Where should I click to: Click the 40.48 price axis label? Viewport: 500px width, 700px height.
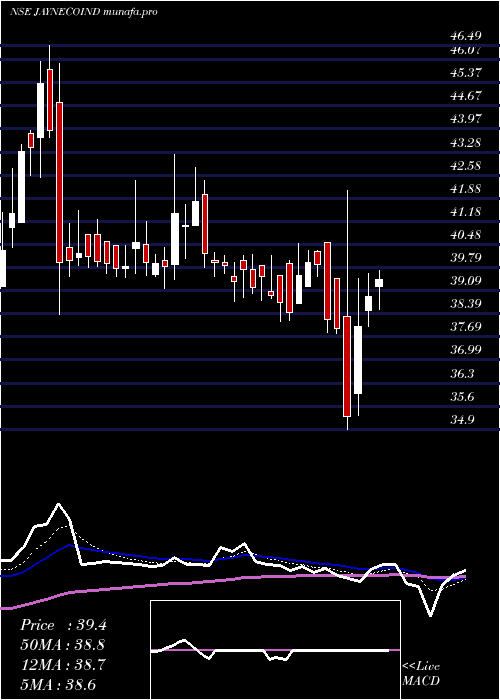point(466,235)
